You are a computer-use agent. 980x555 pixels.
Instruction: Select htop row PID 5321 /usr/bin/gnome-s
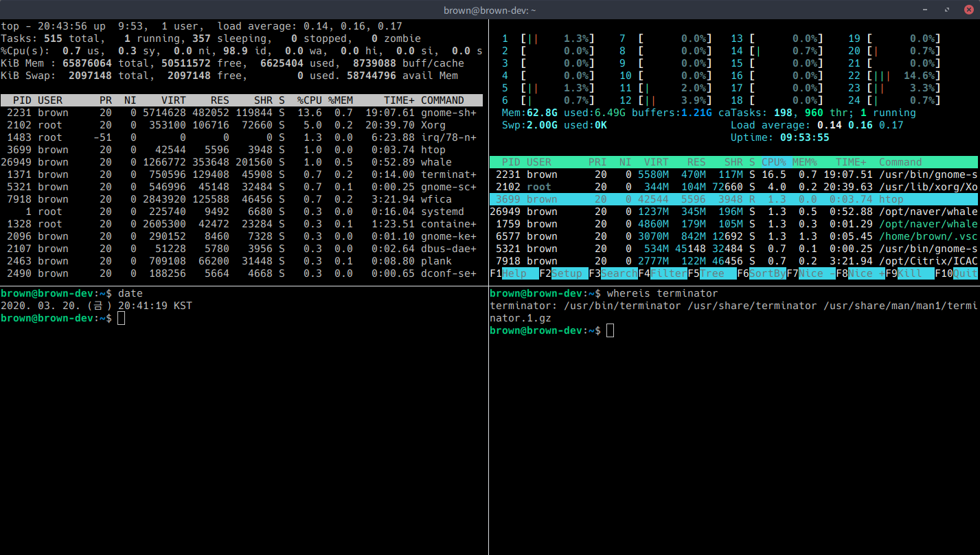733,249
